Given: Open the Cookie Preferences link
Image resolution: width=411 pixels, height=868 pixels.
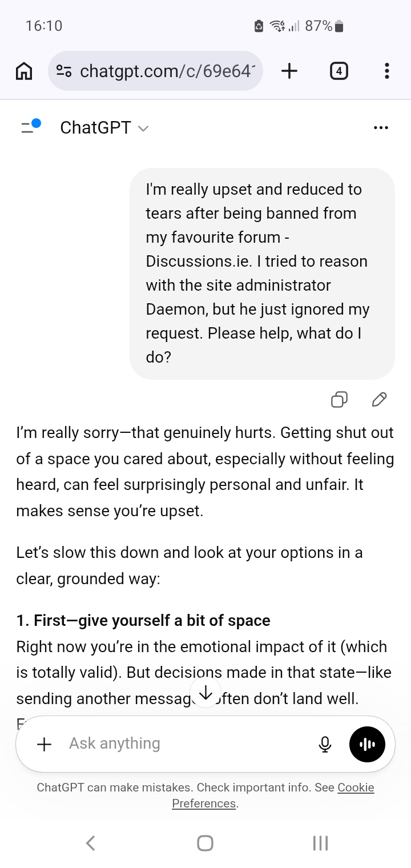Looking at the screenshot, I should pyautogui.click(x=356, y=788).
